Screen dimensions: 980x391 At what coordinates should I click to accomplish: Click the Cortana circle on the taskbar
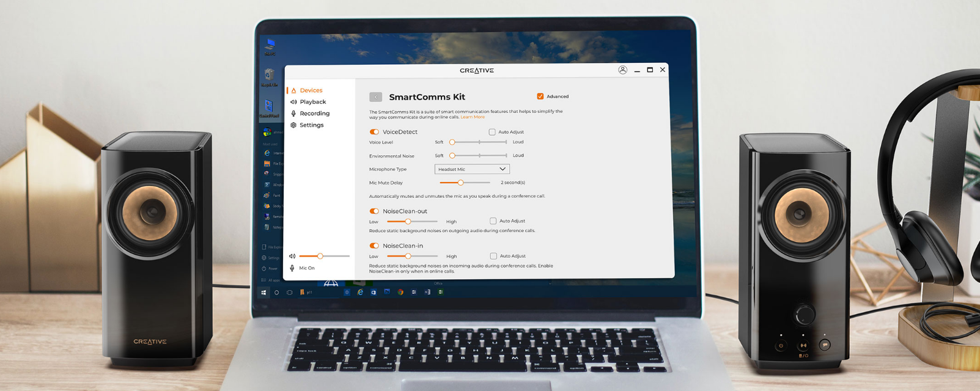coord(276,293)
